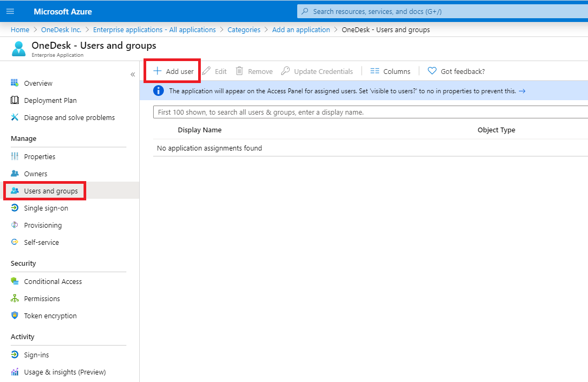Sort by the Object Type column header
This screenshot has width=588, height=382.
point(496,130)
